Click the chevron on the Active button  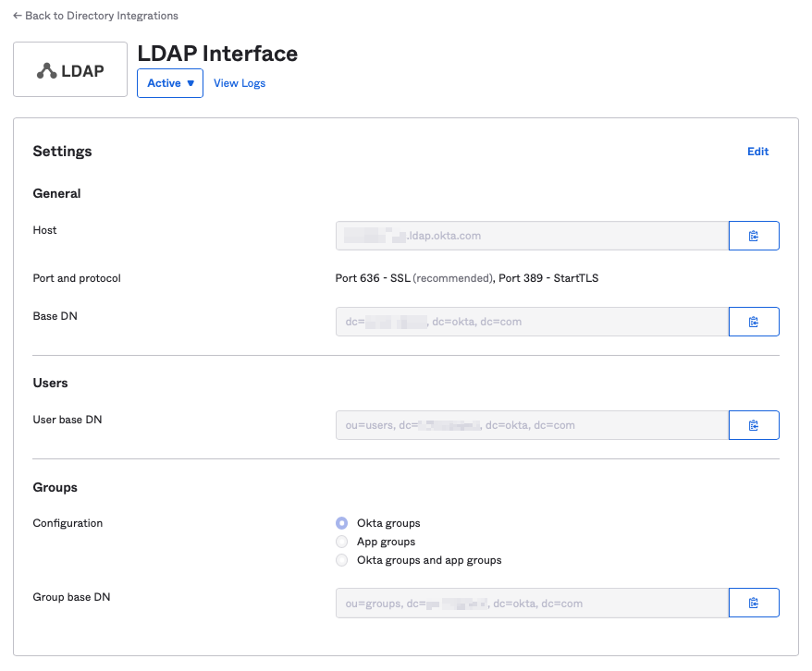(x=191, y=82)
